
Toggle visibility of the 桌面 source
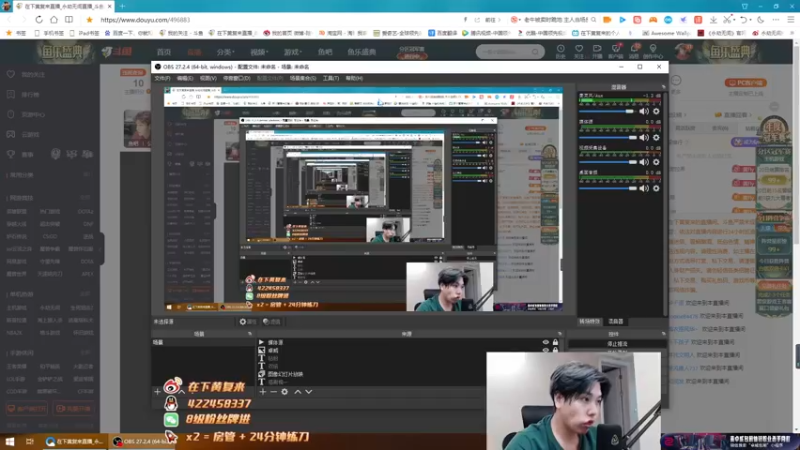point(545,351)
